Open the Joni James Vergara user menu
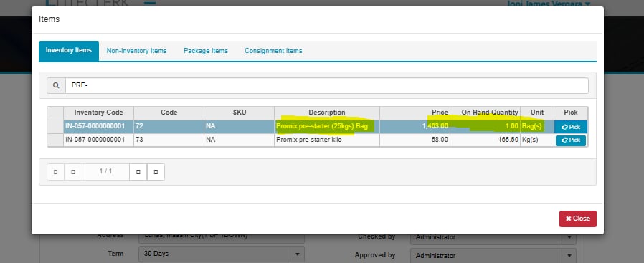 click(549, 4)
